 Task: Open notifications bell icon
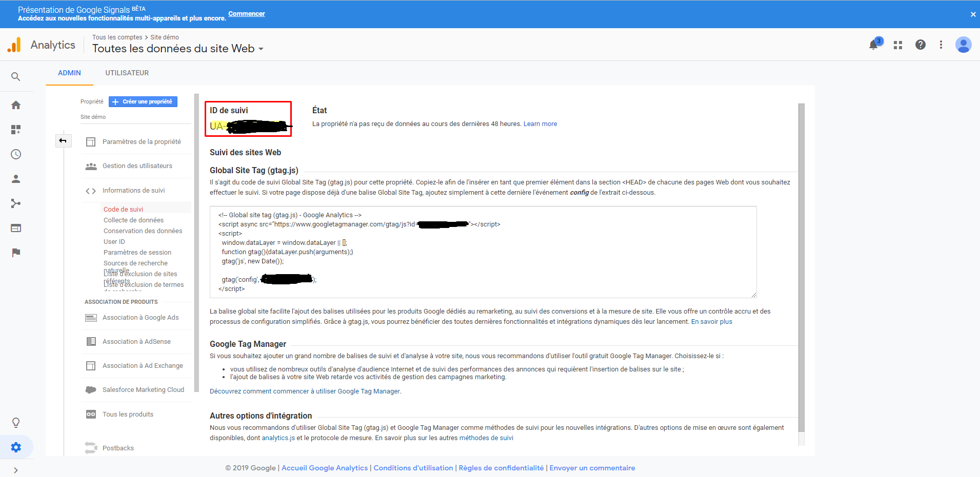[x=873, y=45]
